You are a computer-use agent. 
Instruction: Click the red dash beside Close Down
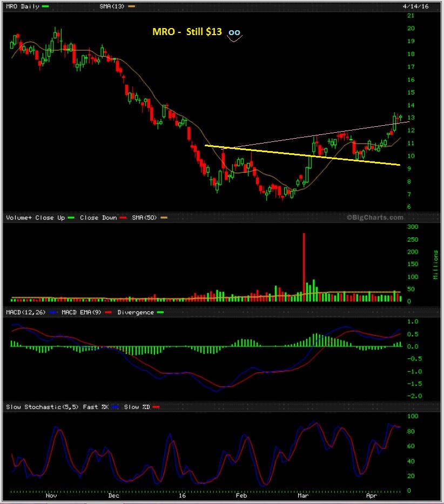coord(123,217)
